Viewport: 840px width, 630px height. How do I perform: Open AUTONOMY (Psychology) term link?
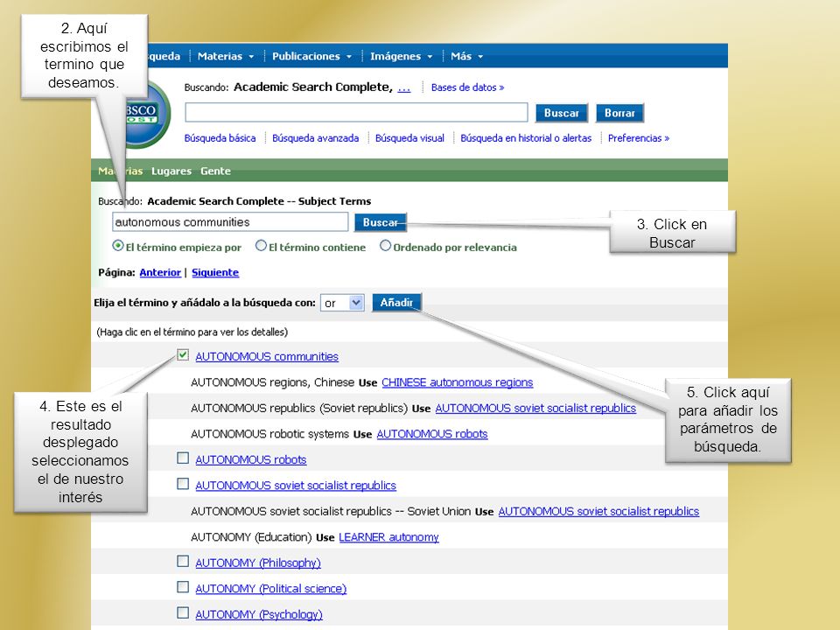coord(259,614)
